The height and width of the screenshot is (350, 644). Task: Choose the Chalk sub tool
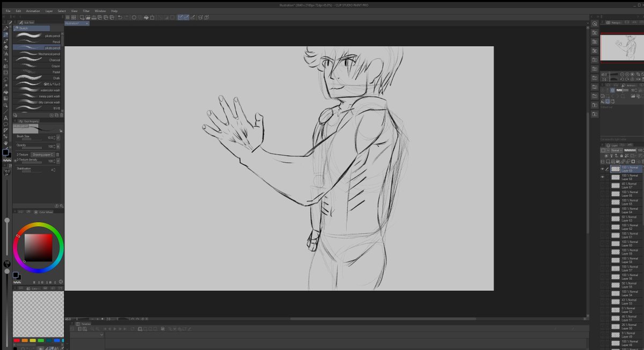[37, 78]
